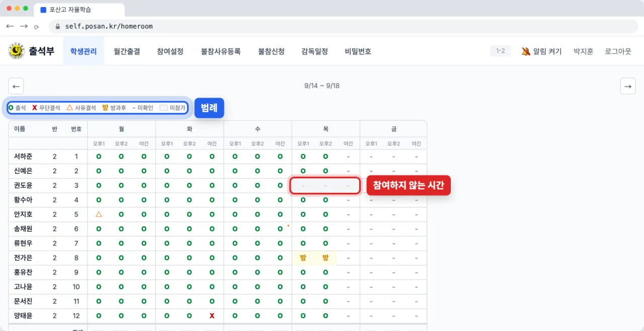Click 서하준's Friday 오후1 unconfirmed dash
This screenshot has width=644, height=331.
point(371,157)
